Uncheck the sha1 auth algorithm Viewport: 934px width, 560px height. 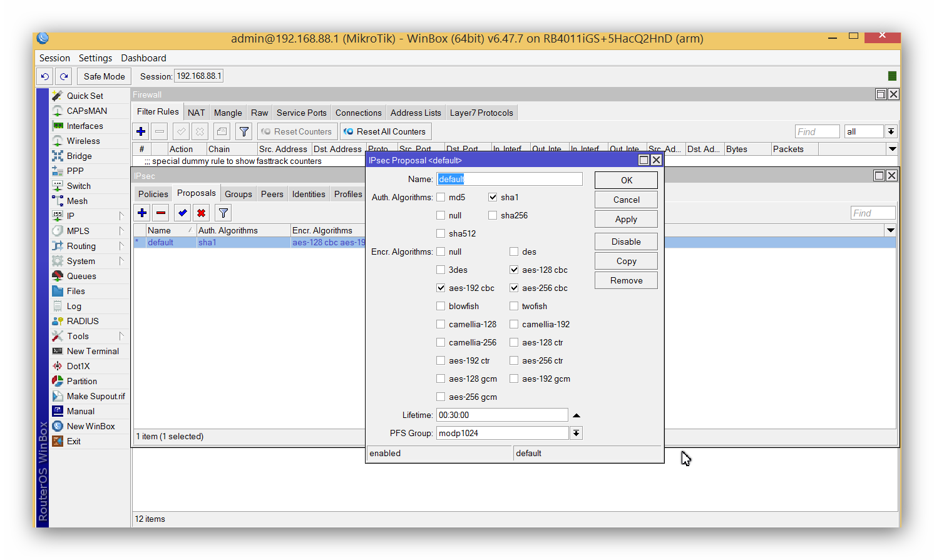pos(493,197)
